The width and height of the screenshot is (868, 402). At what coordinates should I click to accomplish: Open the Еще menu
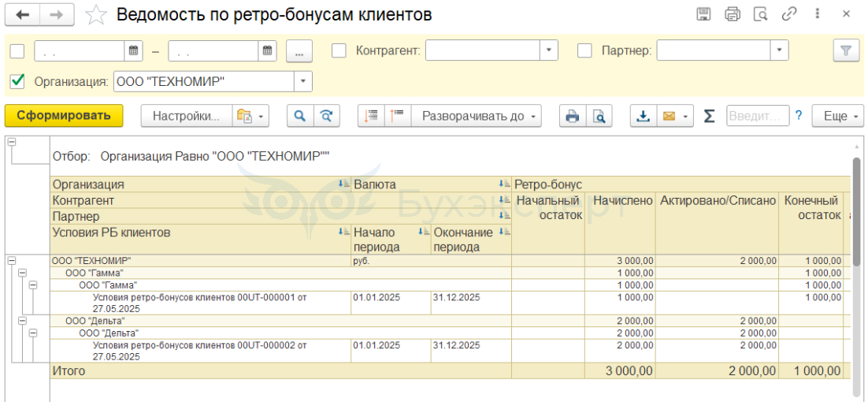point(840,116)
